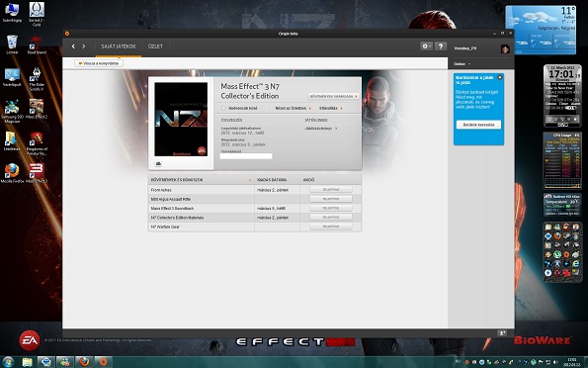Screen dimensions: 588x368
Task: Open the Játékkézikönyv manual link
Action: pyautogui.click(x=321, y=129)
